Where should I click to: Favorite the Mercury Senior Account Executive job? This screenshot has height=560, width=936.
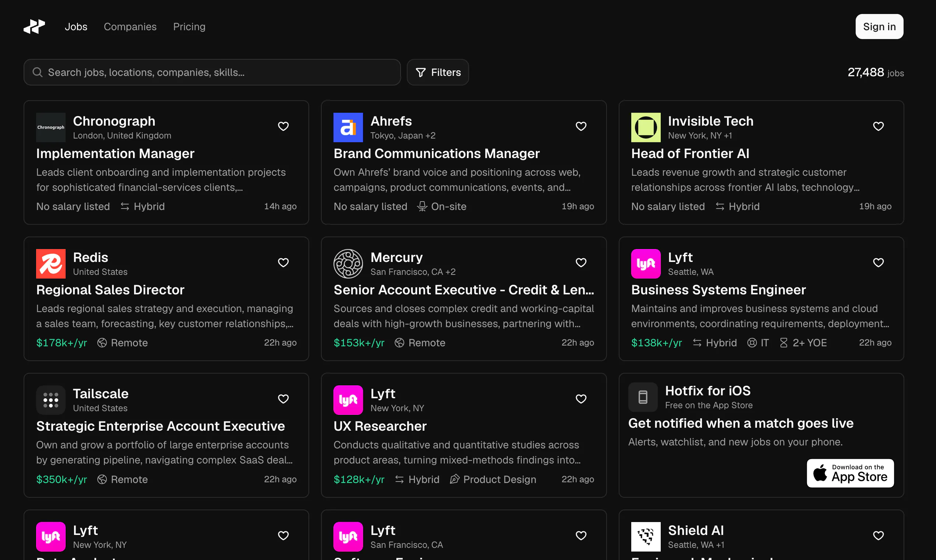(581, 262)
